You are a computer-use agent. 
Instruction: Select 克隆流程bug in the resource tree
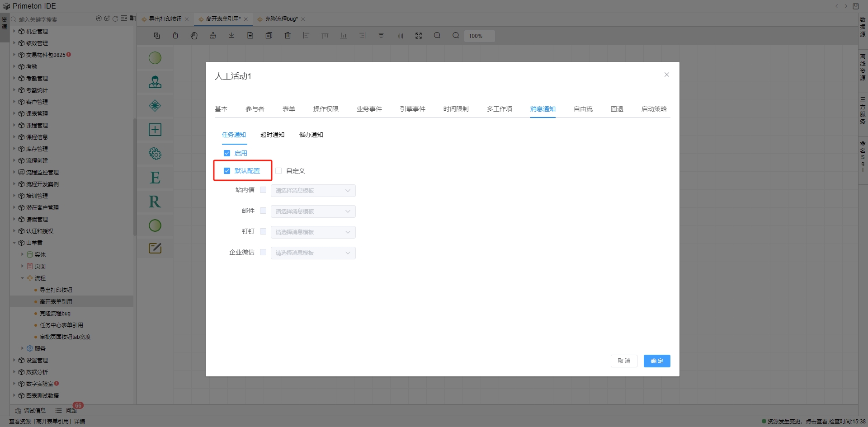coord(55,314)
